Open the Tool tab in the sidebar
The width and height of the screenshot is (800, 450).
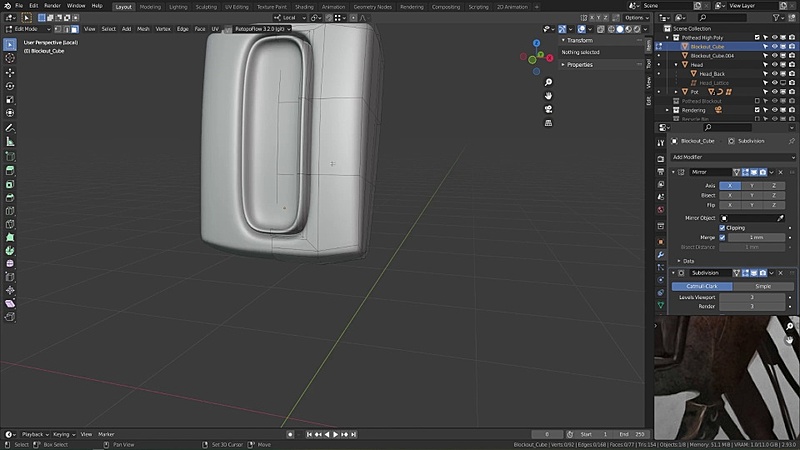click(x=648, y=63)
